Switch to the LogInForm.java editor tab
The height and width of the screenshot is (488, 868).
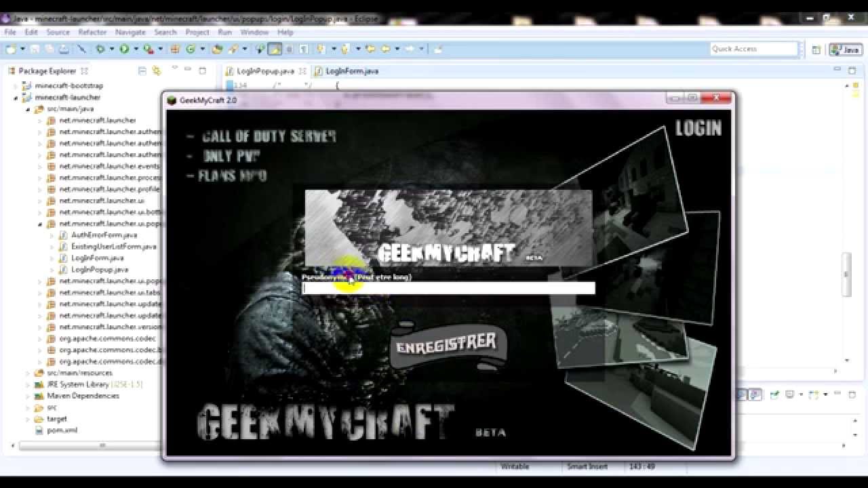pyautogui.click(x=346, y=70)
